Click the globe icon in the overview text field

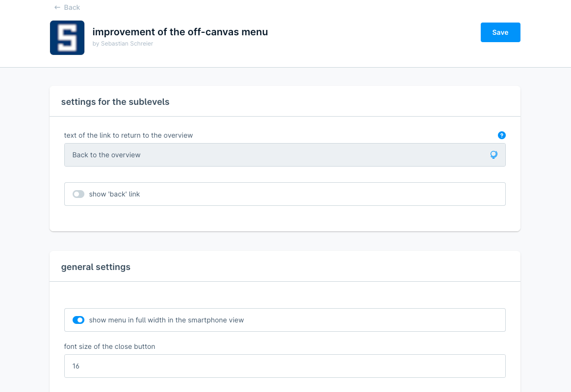point(493,155)
